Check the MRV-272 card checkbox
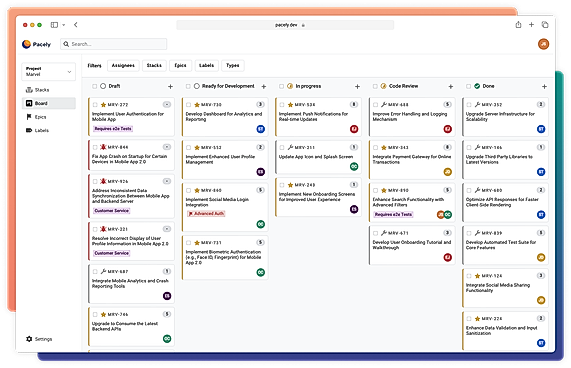 [95, 105]
